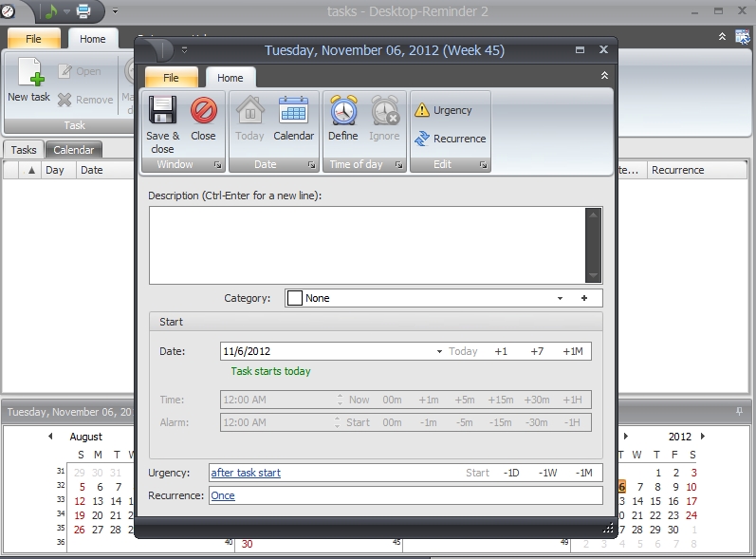756x559 pixels.
Task: Open the Calendar date picker icon
Action: (294, 110)
